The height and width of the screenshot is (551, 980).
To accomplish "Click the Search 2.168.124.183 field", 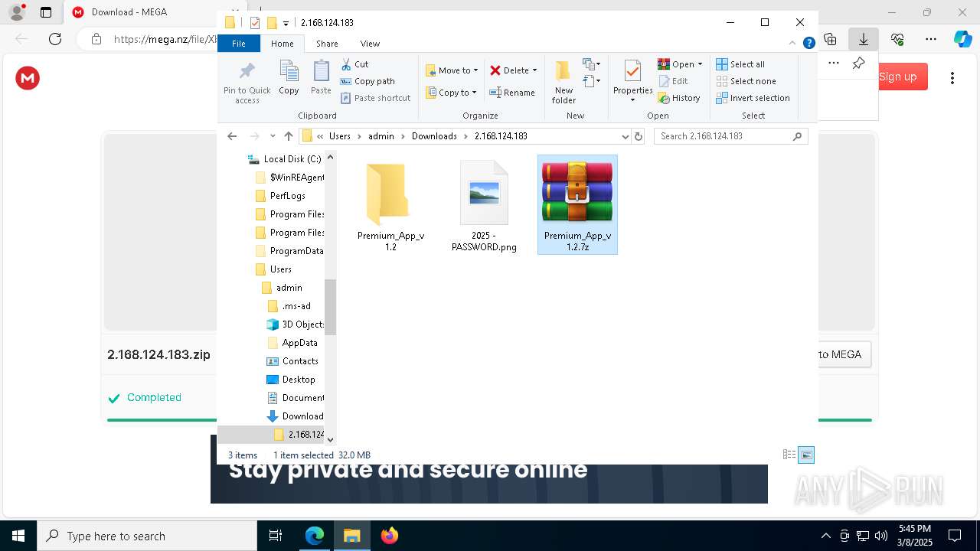I will (731, 136).
